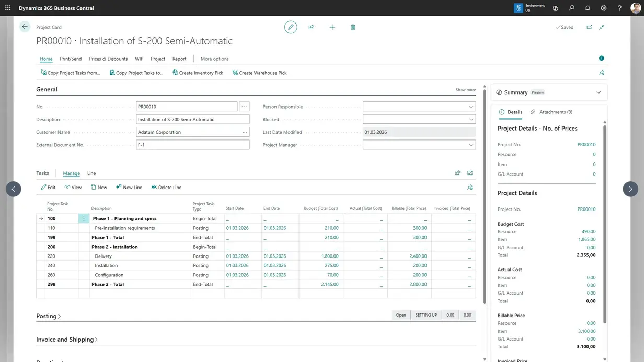Open environment BC US badge

[519, 8]
